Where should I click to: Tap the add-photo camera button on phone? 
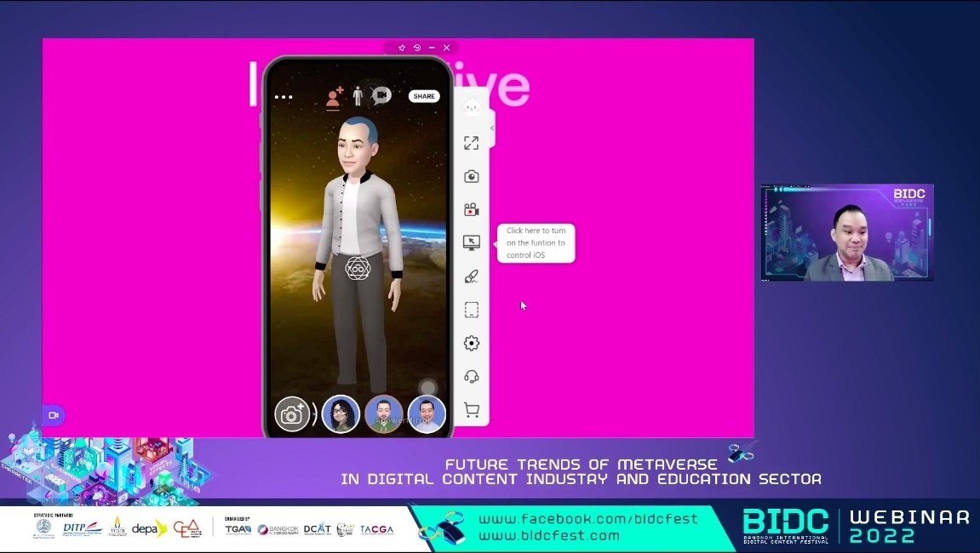click(292, 414)
